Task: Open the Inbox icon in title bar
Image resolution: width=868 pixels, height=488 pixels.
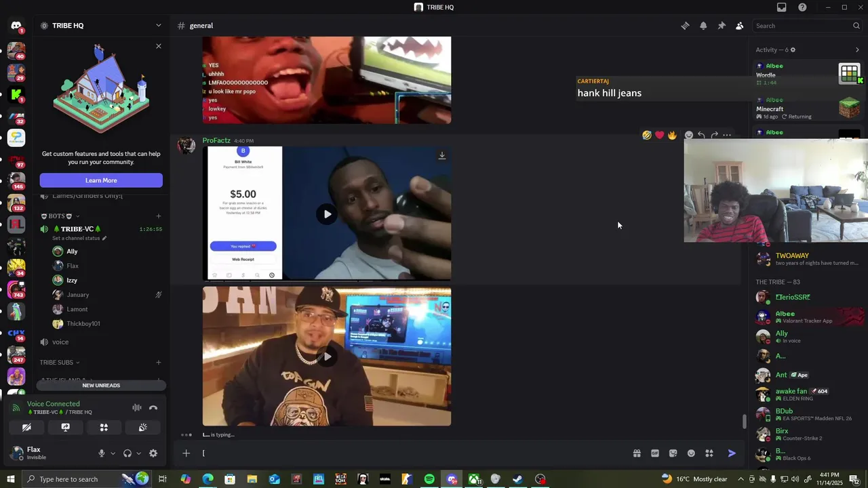Action: click(782, 7)
